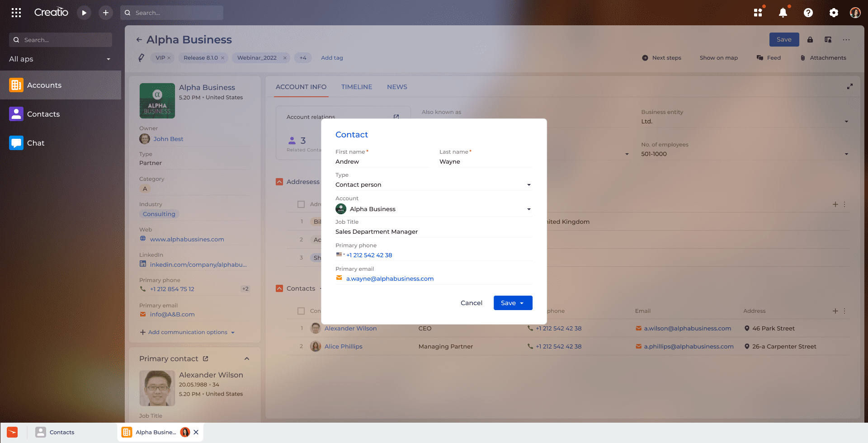Collapse the Addresses section

coord(279,182)
